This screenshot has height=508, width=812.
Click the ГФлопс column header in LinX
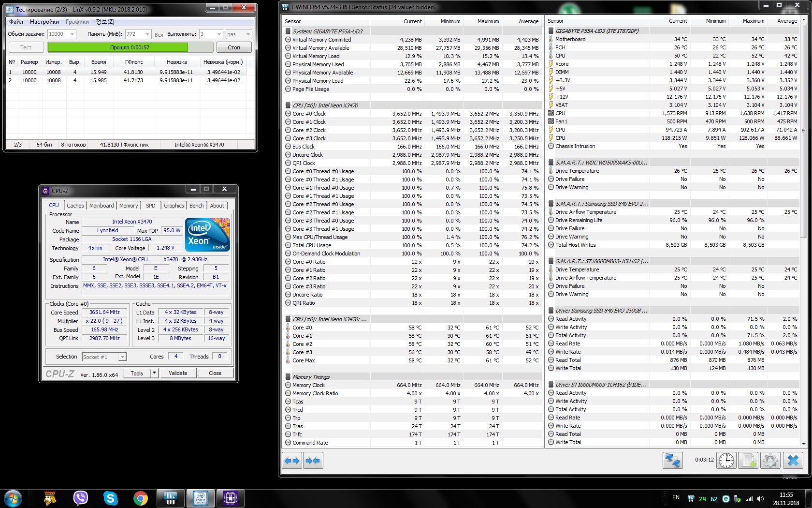coord(134,62)
